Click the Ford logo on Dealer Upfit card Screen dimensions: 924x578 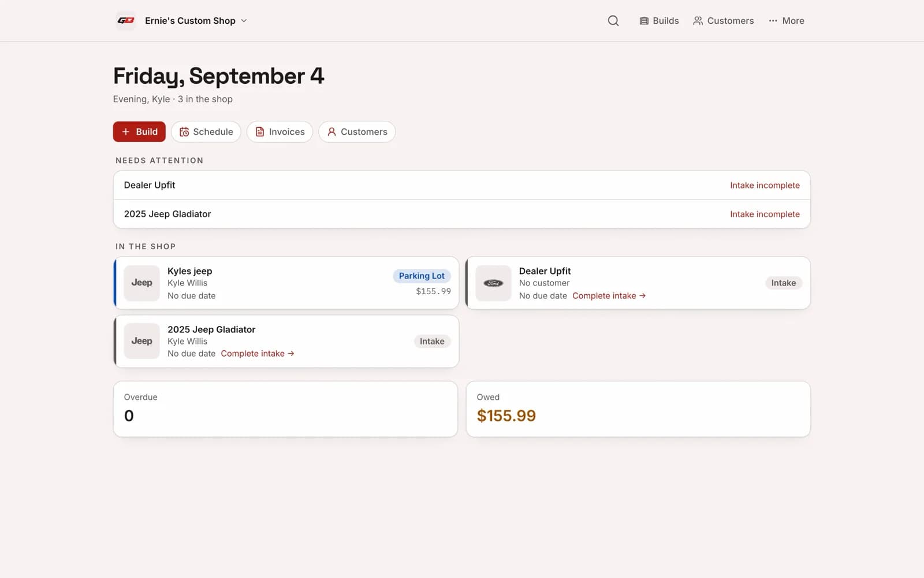point(493,283)
